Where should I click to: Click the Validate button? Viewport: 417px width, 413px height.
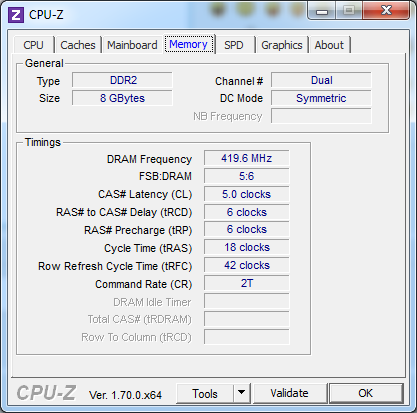tap(289, 394)
